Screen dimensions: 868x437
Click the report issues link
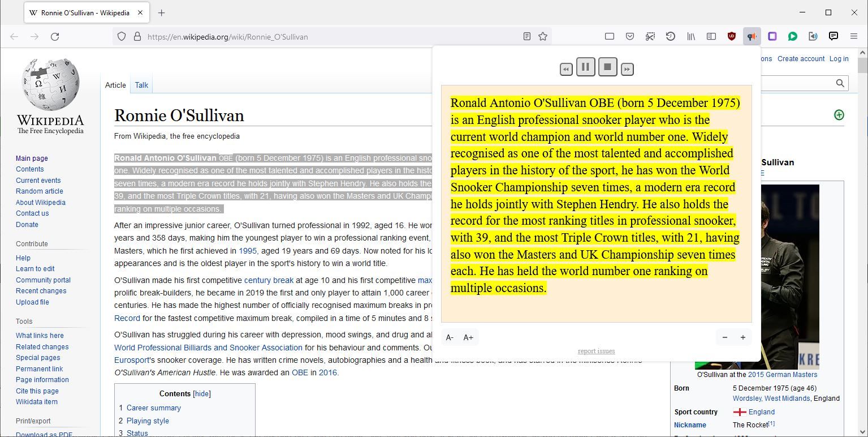(596, 351)
